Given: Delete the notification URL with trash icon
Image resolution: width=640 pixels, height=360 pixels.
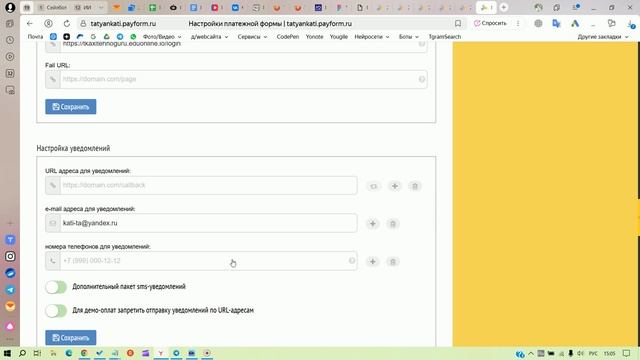Looking at the screenshot, I should [415, 186].
